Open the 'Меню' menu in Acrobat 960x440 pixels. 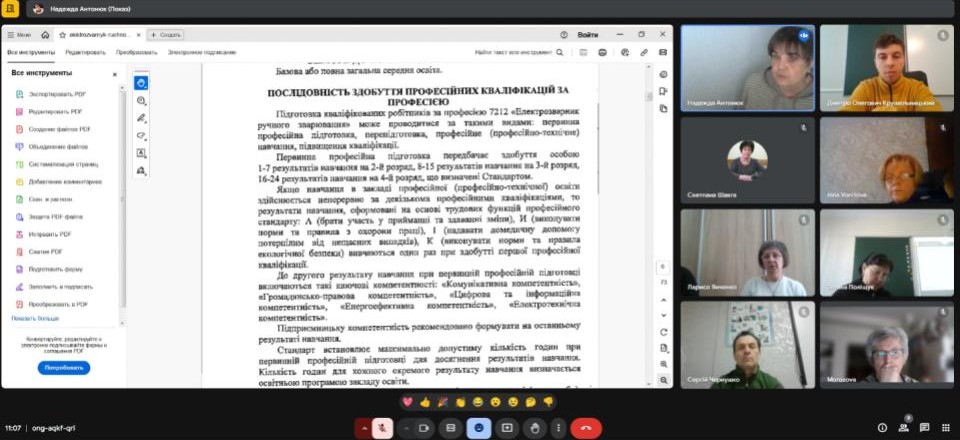(x=19, y=35)
